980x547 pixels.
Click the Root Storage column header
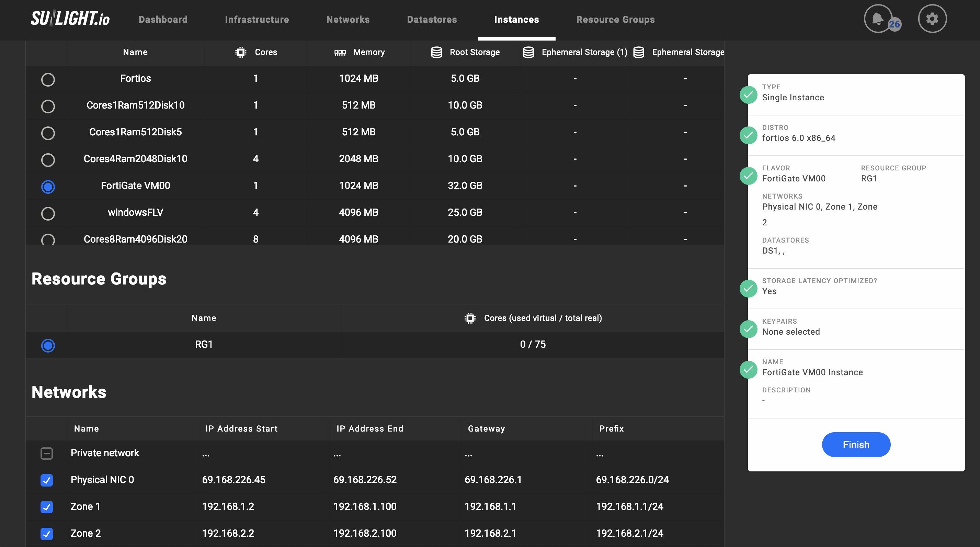pos(475,52)
